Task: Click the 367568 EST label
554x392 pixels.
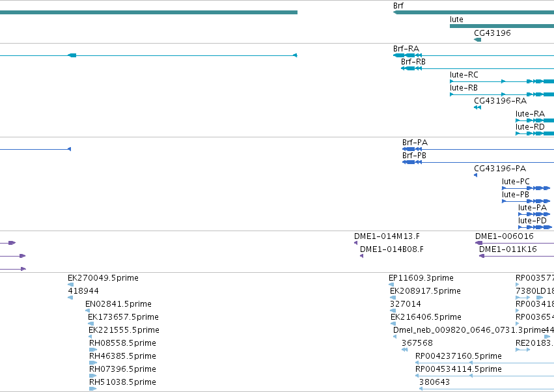Action: point(417,343)
